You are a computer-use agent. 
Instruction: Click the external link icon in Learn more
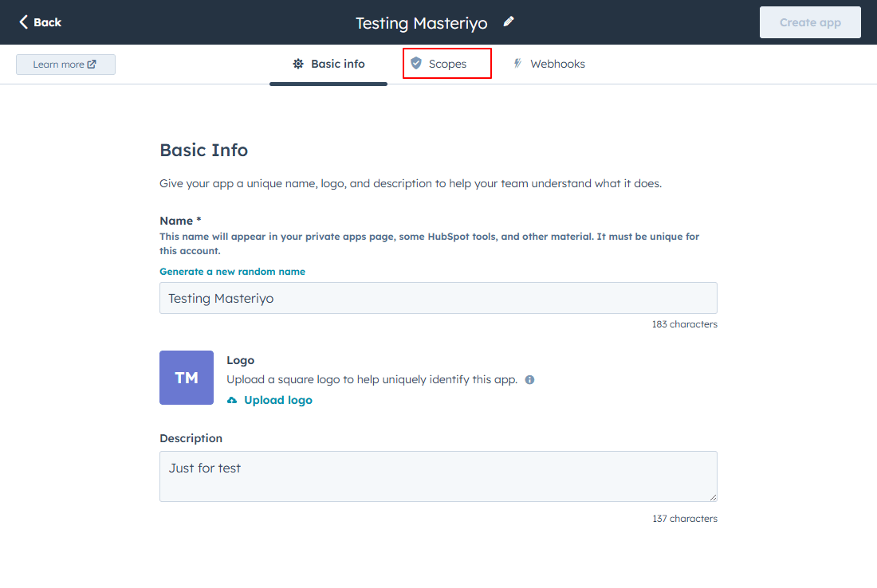(x=92, y=65)
